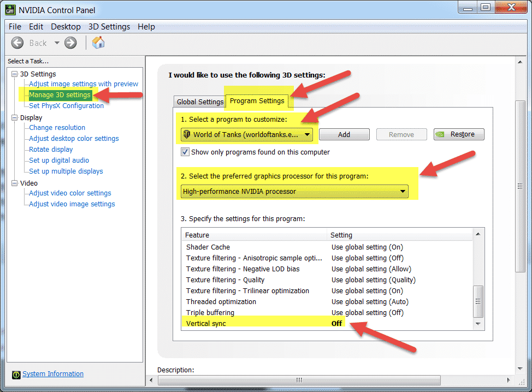Click the Add button
Image resolution: width=532 pixels, height=392 pixels.
[x=344, y=134]
